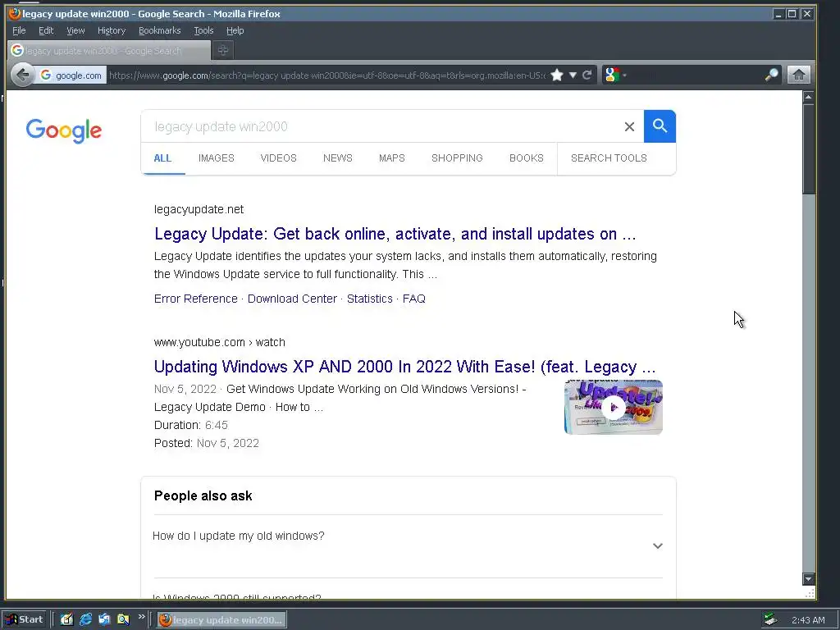
Task: Open the Help menu
Action: [x=235, y=30]
